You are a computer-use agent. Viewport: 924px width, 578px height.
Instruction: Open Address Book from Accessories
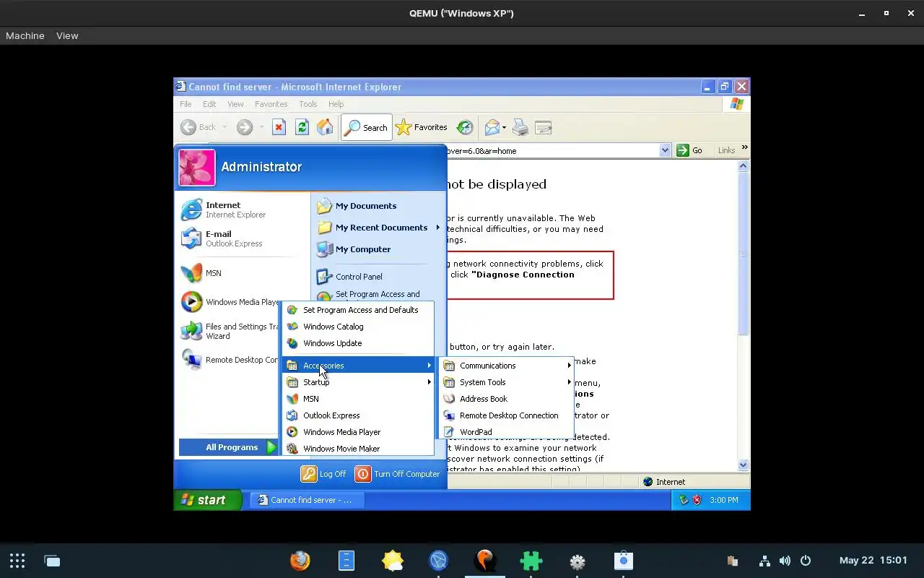click(506, 399)
